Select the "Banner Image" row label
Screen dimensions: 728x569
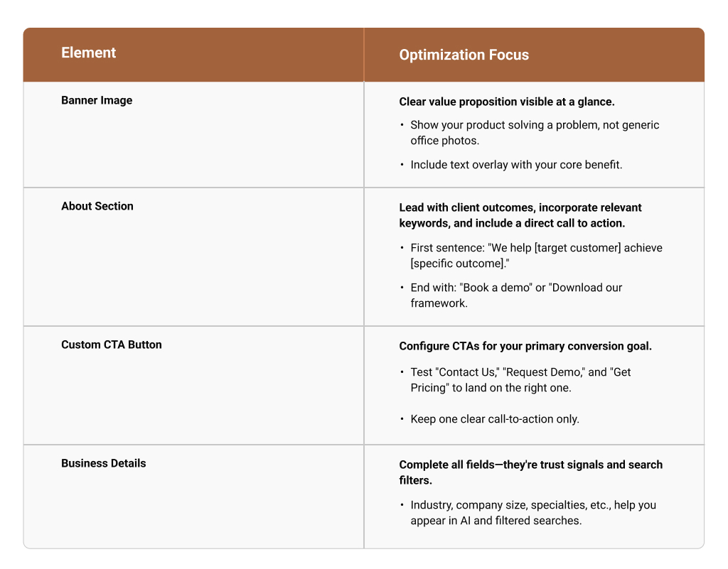click(x=97, y=100)
